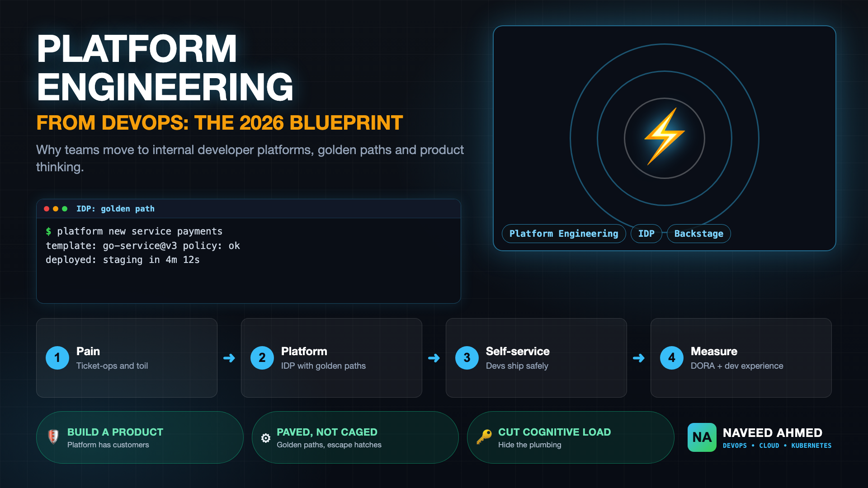The height and width of the screenshot is (488, 868).
Task: Click the green dollar prompt symbol
Action: coord(48,231)
